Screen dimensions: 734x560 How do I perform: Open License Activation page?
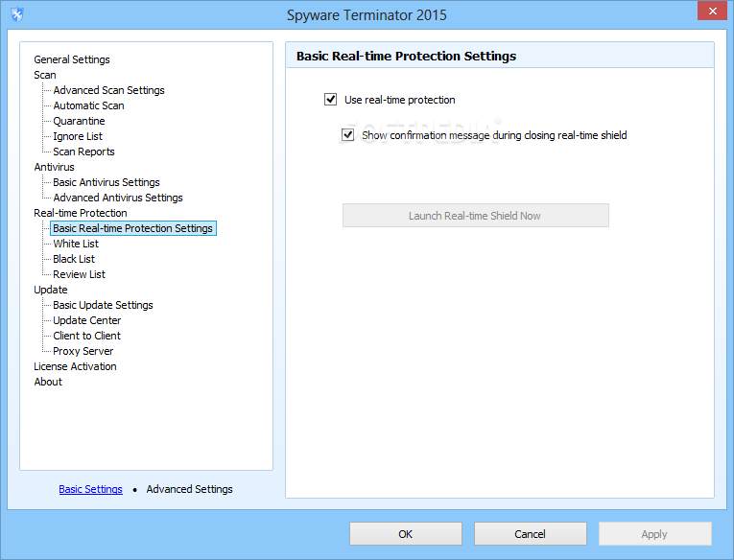click(75, 366)
